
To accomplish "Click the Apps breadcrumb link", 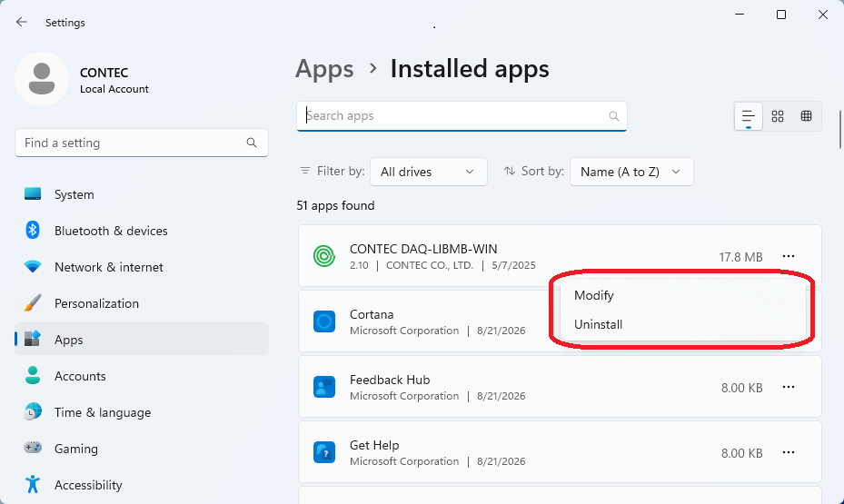I will click(324, 69).
